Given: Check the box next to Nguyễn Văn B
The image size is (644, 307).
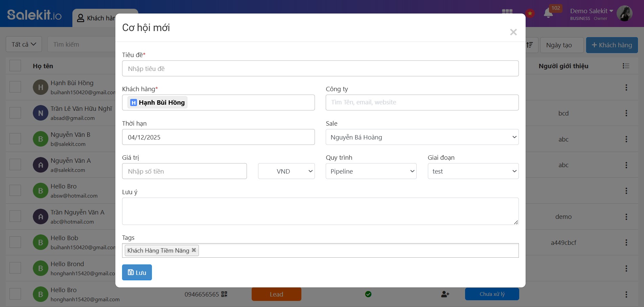Looking at the screenshot, I should tap(15, 139).
